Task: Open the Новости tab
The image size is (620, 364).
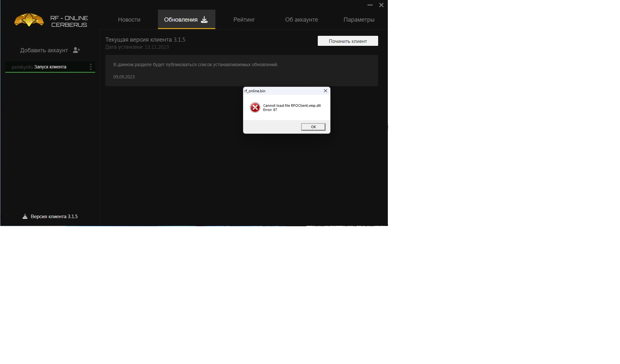Action: pyautogui.click(x=129, y=20)
